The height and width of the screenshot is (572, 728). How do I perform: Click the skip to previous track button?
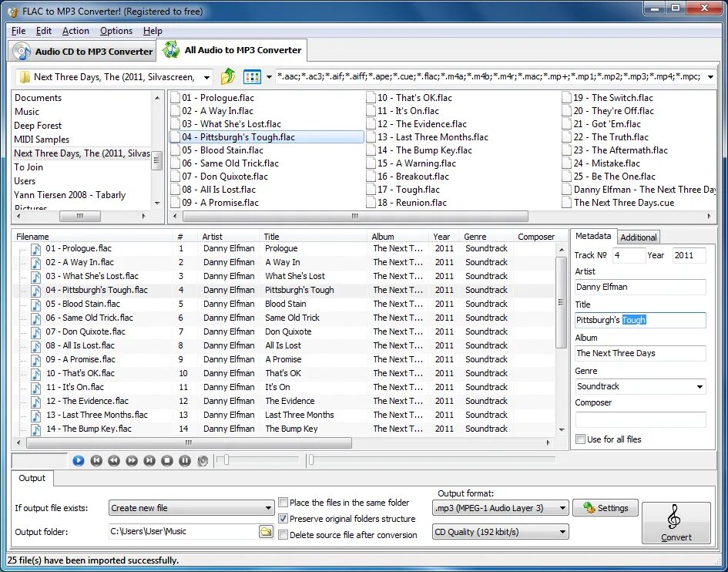tap(96, 460)
